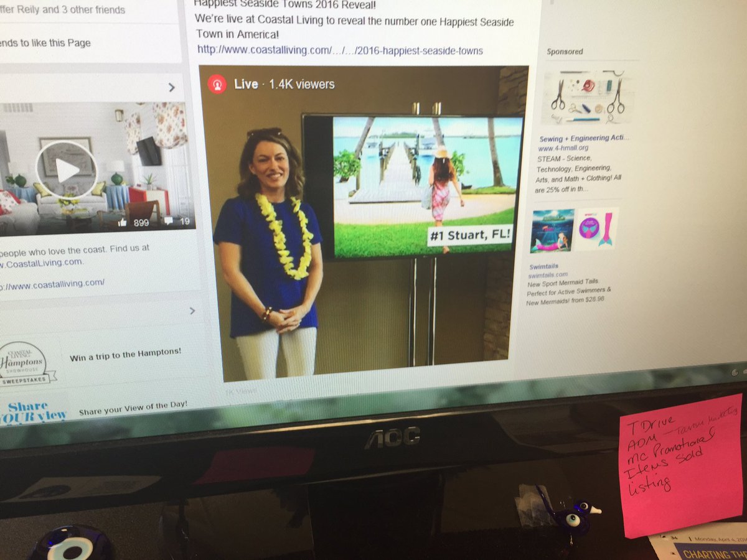
Task: Click the Swimtails mermaid ad image
Action: tap(574, 230)
